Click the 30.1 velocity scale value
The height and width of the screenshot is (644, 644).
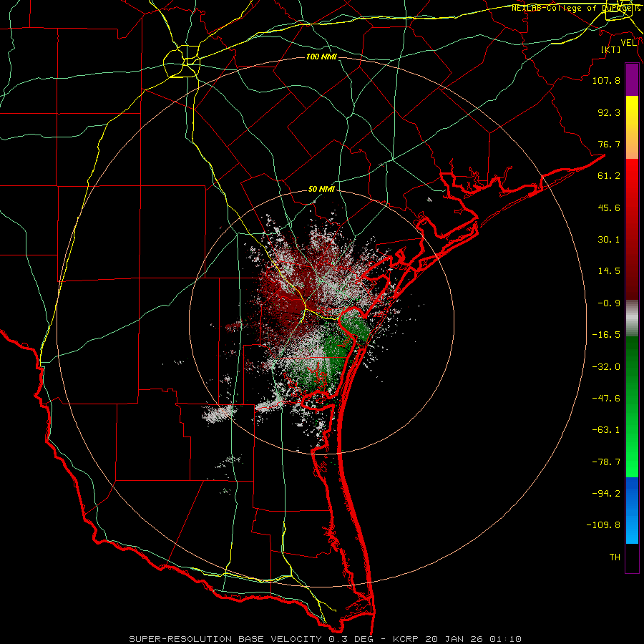pyautogui.click(x=609, y=240)
